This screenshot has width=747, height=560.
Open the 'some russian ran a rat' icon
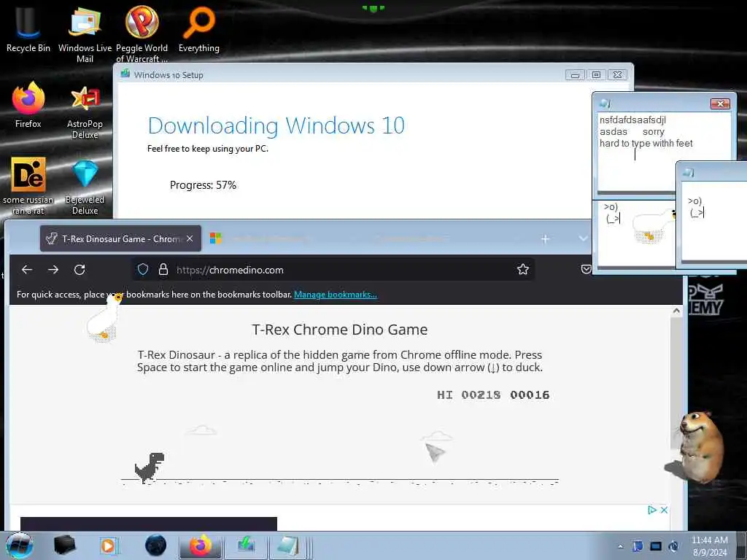(28, 186)
